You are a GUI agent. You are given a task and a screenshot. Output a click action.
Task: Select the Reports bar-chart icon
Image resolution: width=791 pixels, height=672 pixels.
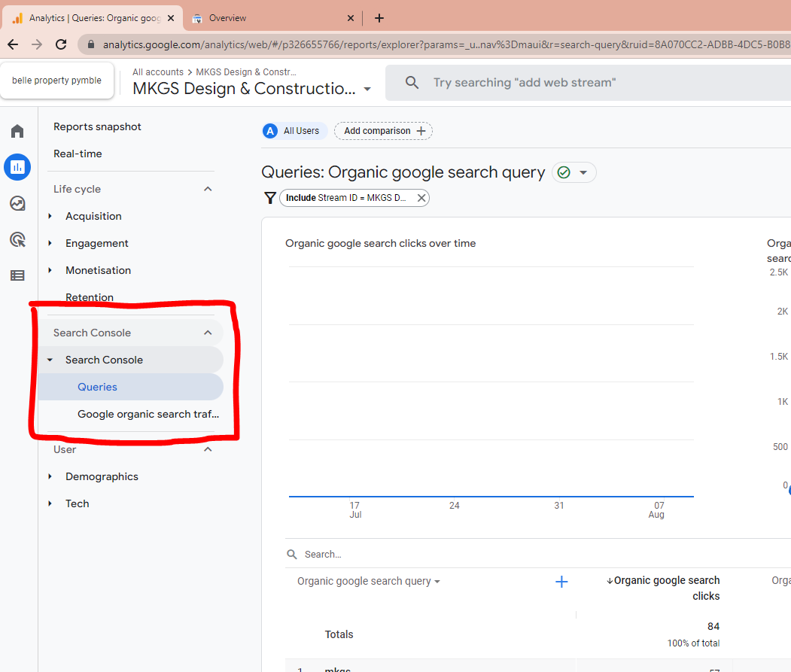pyautogui.click(x=17, y=167)
